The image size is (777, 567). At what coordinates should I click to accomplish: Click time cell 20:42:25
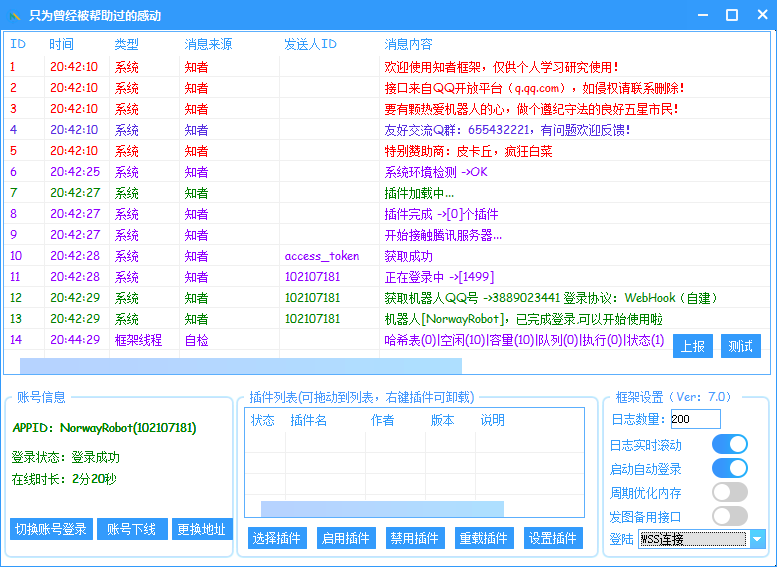click(x=75, y=172)
